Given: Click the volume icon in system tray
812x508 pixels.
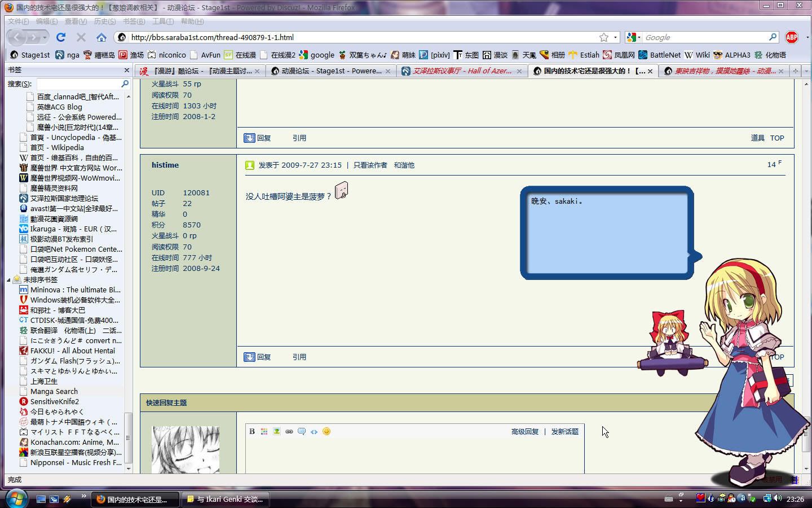Looking at the screenshot, I should 778,498.
